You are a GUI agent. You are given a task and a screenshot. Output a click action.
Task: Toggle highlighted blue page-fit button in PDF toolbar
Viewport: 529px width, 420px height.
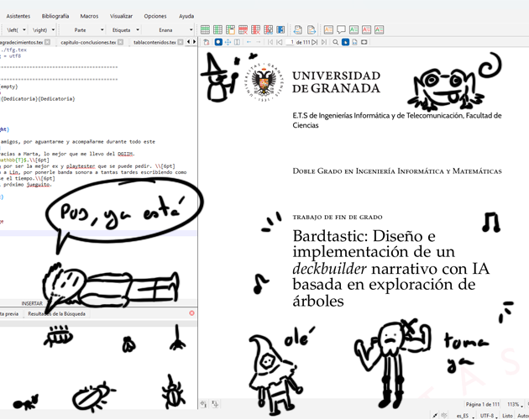[345, 42]
